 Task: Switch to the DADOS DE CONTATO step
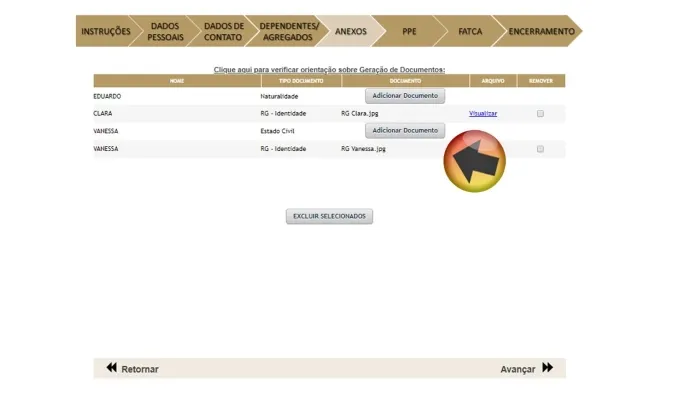coord(224,31)
